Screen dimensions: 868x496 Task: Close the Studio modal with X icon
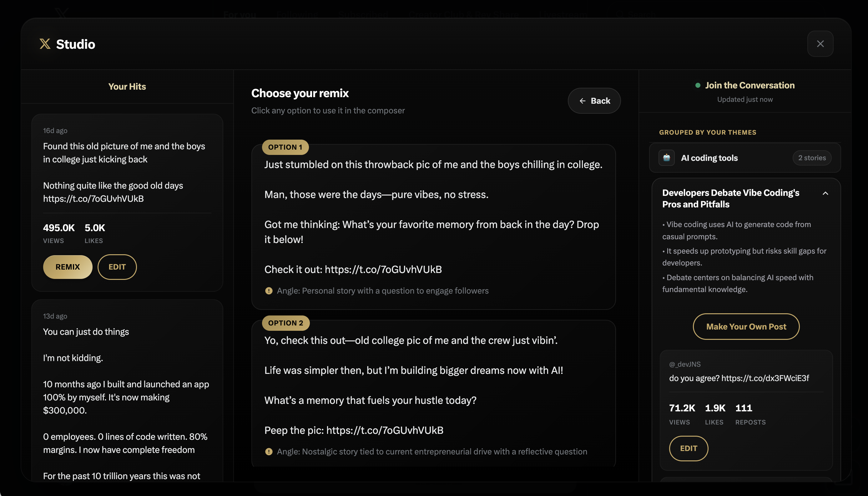[820, 44]
